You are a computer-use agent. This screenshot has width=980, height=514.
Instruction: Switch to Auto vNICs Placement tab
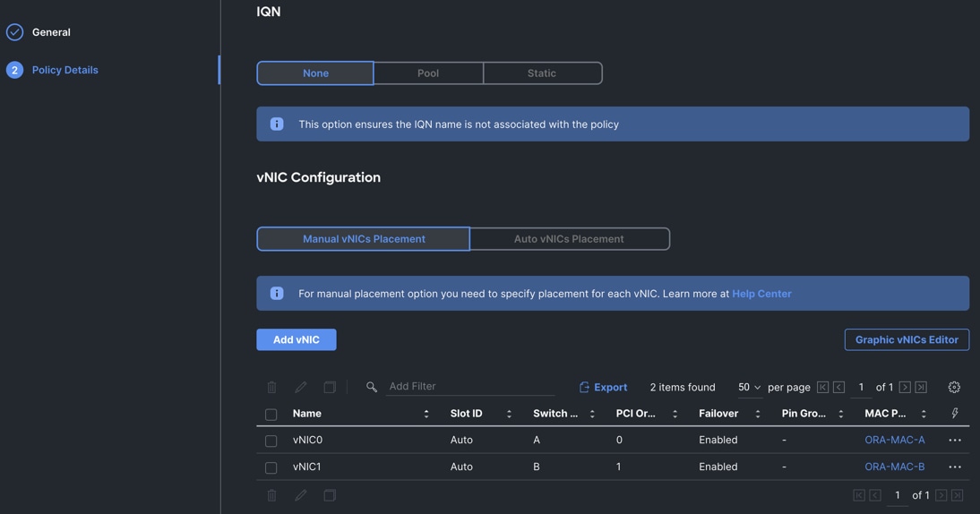(569, 239)
